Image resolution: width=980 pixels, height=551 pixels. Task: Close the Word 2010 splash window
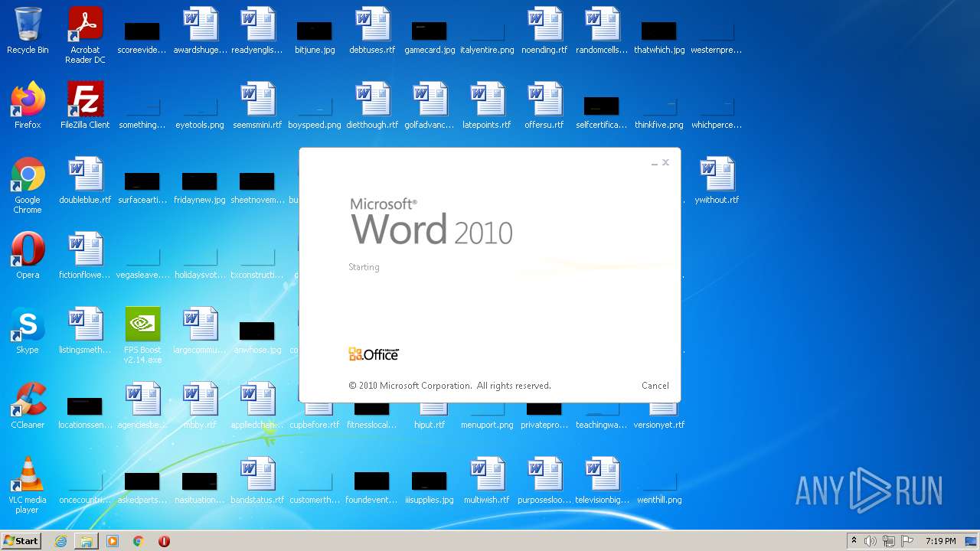coord(665,162)
